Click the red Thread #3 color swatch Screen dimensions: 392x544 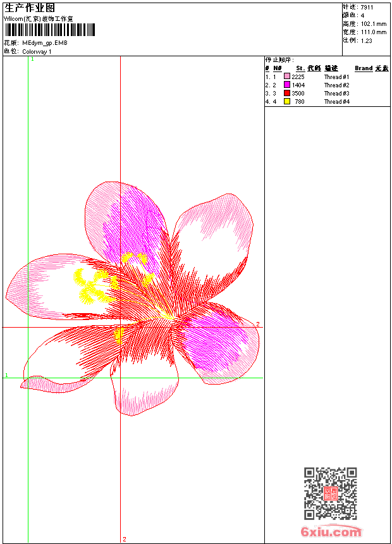tap(287, 93)
